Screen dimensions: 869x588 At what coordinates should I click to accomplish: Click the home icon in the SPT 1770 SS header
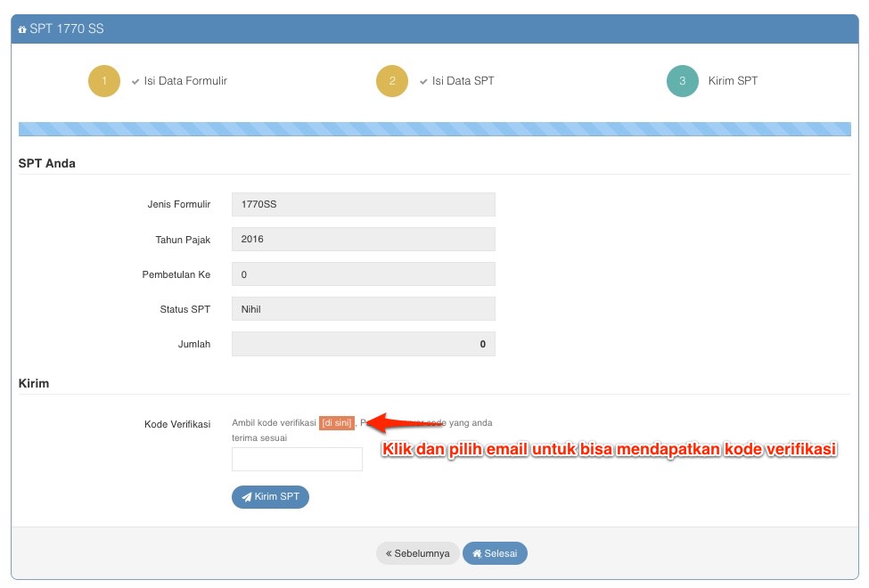pos(20,29)
